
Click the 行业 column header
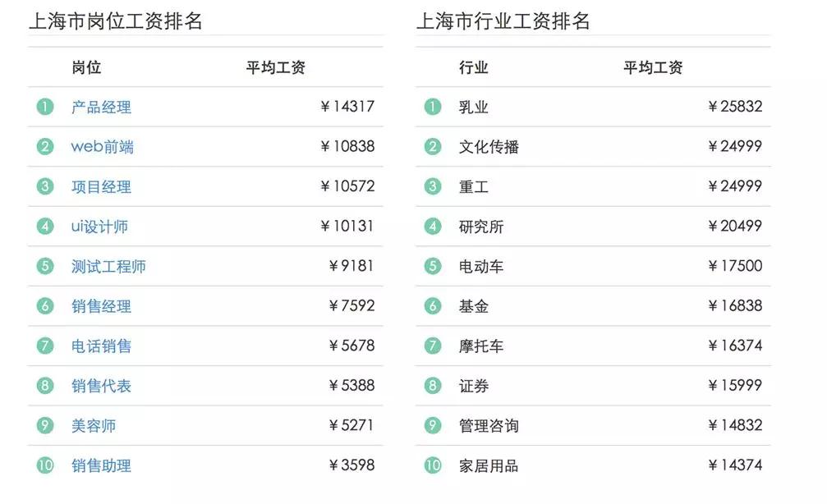(474, 67)
